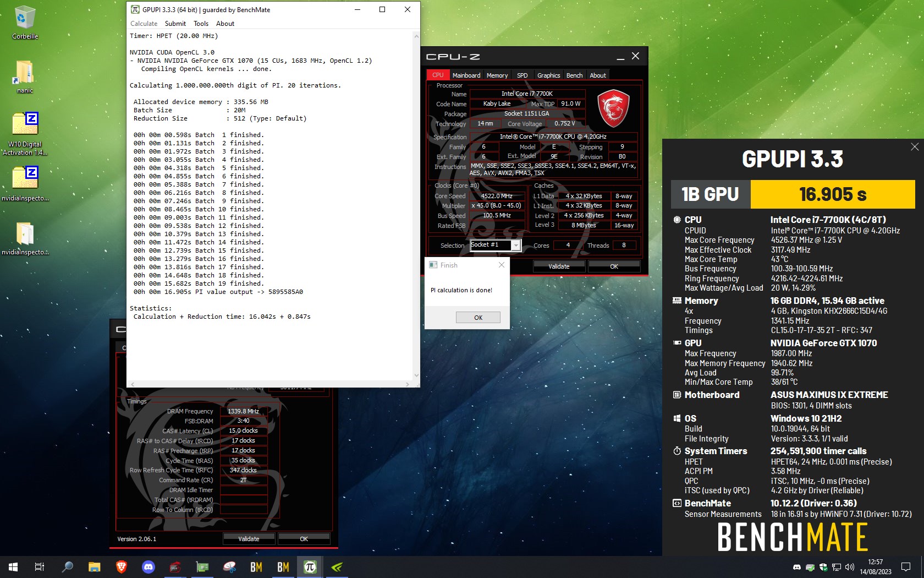The image size is (924, 578).
Task: Select the DRAM Frequency 1339.8 MHz field
Action: 244,411
